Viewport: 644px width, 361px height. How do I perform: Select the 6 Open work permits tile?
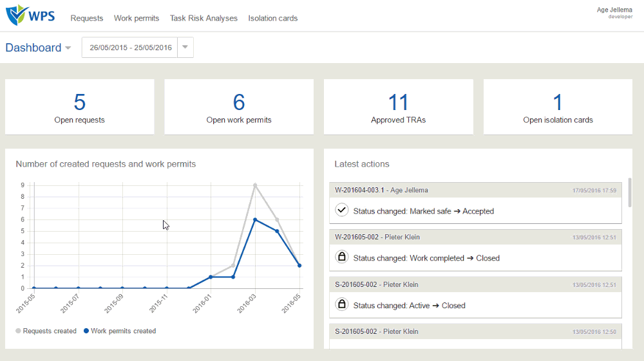(239, 107)
